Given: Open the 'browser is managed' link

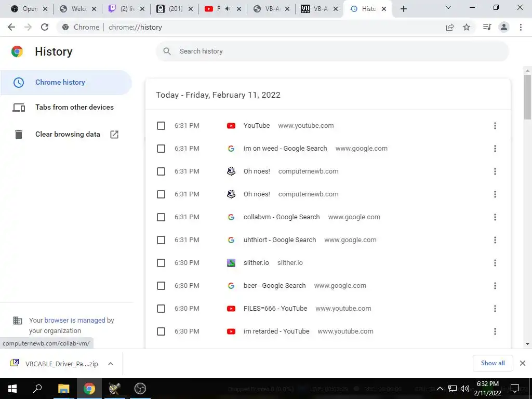Looking at the screenshot, I should [75, 320].
